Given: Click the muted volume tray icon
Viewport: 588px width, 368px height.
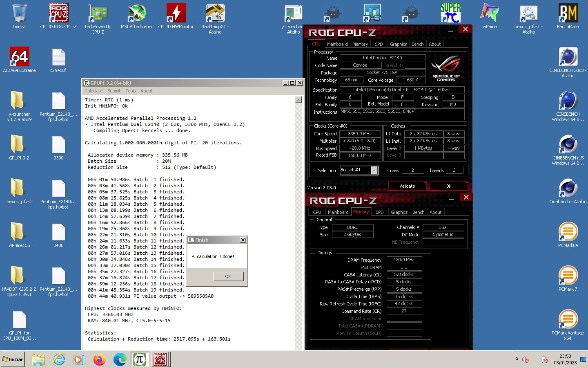Looking at the screenshot, I should [x=526, y=359].
